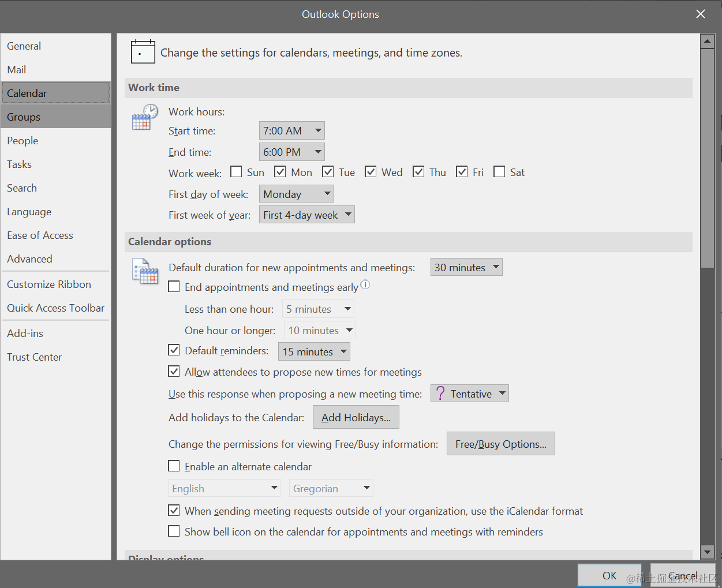
Task: Click the Work time clock calendar icon
Action: point(145,117)
